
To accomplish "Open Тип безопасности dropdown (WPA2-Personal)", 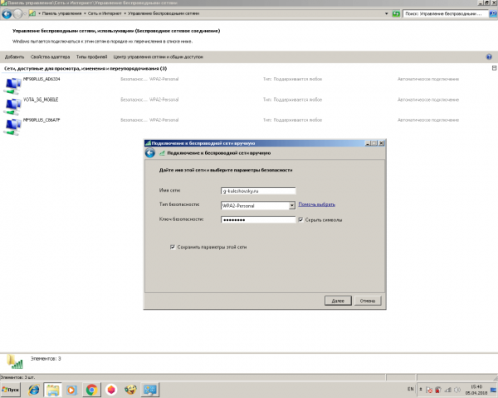I will click(x=292, y=205).
